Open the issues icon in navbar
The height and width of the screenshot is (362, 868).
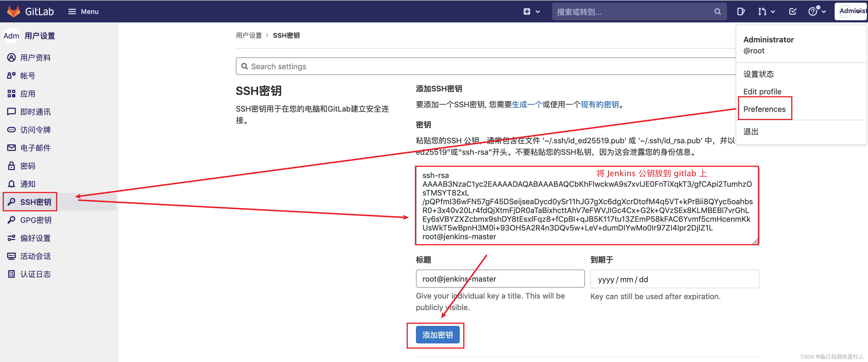click(x=741, y=12)
